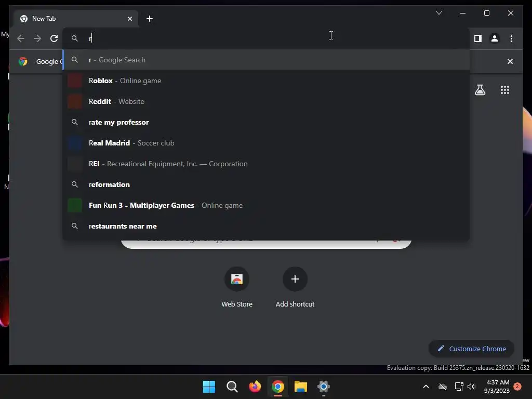Click the Fun Run 3 suggestion thumbnail

[75, 205]
